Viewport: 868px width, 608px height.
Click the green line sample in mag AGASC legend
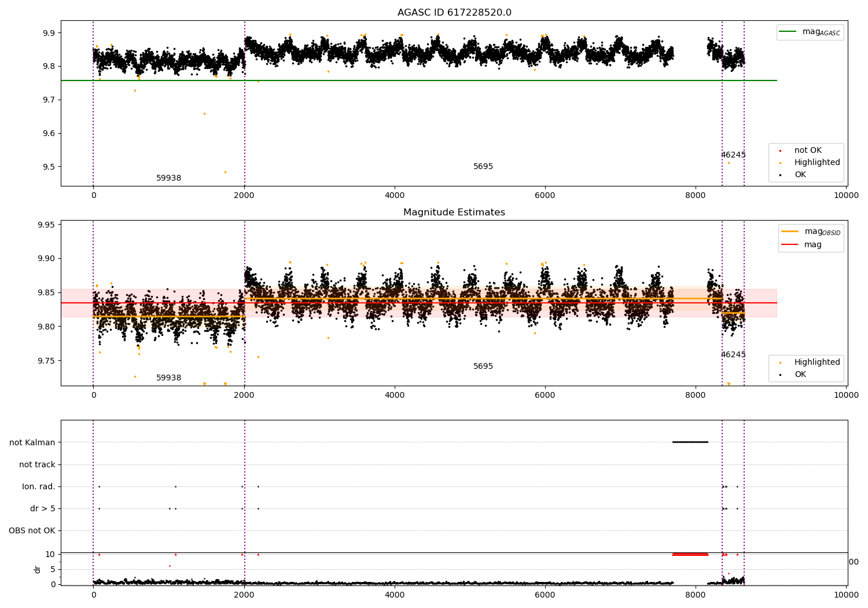(788, 32)
